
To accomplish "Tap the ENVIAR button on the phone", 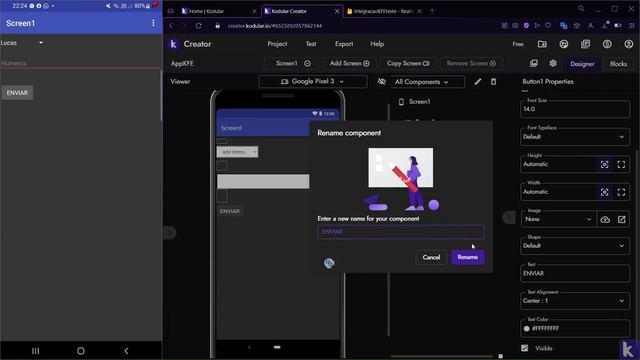I will click(x=17, y=93).
